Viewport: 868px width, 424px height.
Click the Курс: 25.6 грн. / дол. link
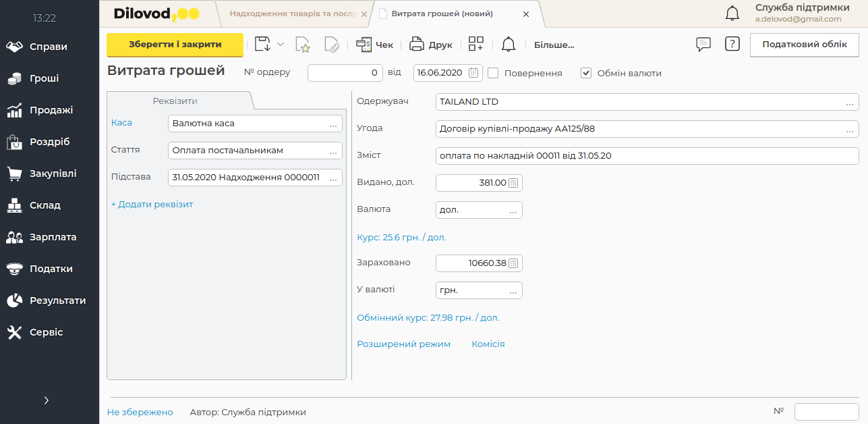(401, 237)
